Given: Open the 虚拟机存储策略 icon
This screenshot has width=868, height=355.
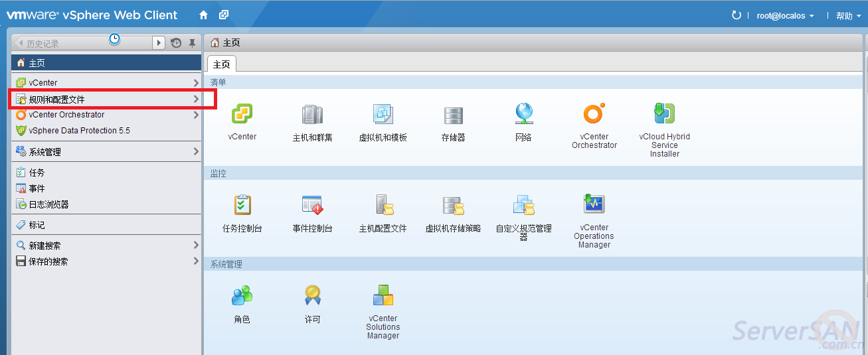Looking at the screenshot, I should 454,205.
